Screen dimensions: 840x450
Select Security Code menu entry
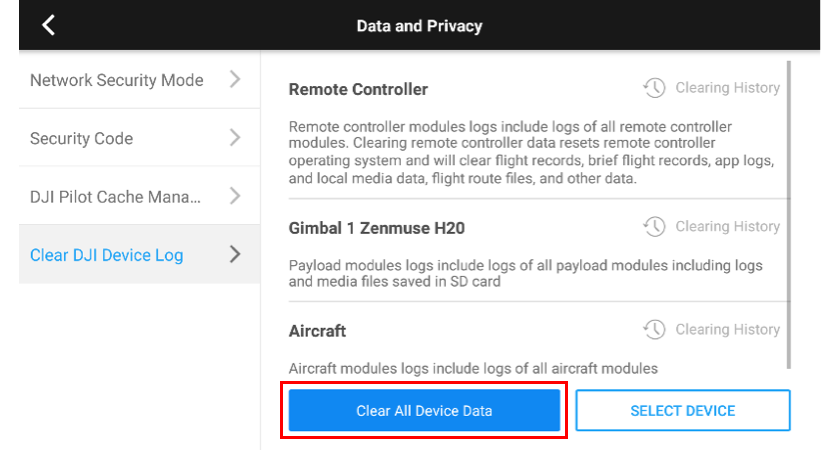click(x=139, y=138)
